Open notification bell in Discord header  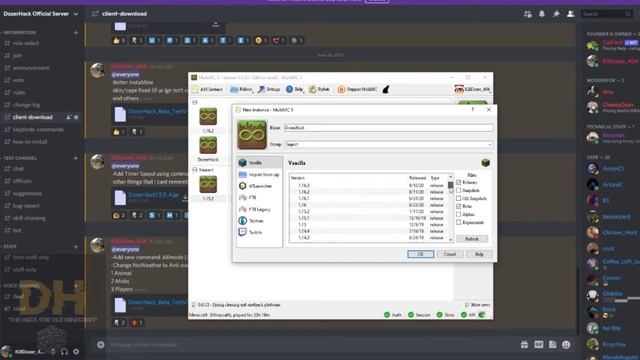[542, 14]
